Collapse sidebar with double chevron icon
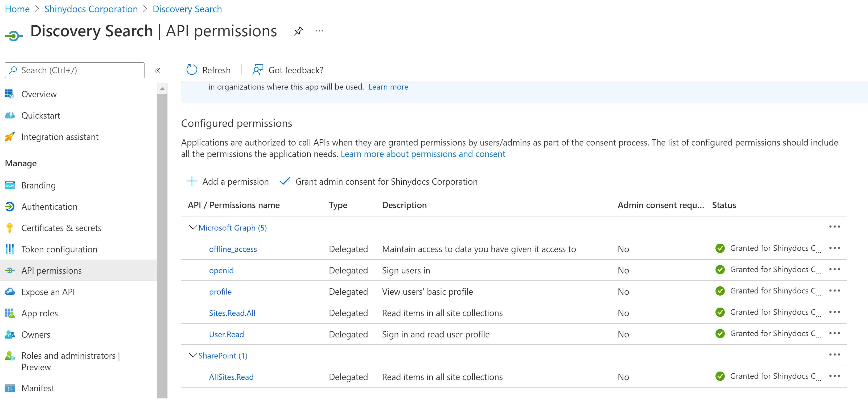 (x=157, y=70)
